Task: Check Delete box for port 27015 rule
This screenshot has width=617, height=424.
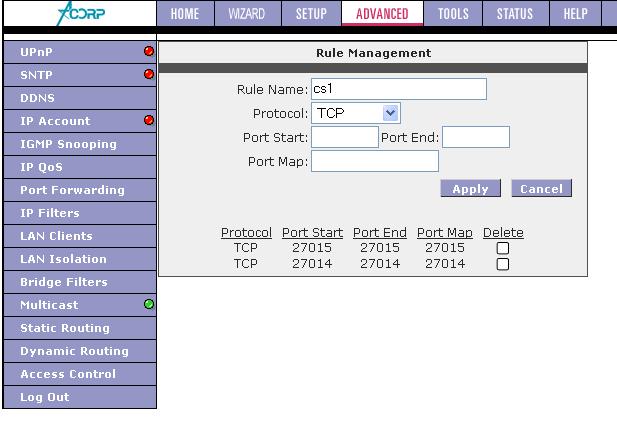Action: coord(503,248)
